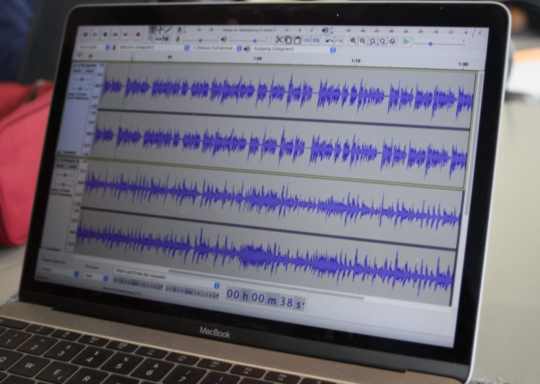This screenshot has width=540, height=384.
Task: Click the selection end time field
Action: pyautogui.click(x=191, y=292)
